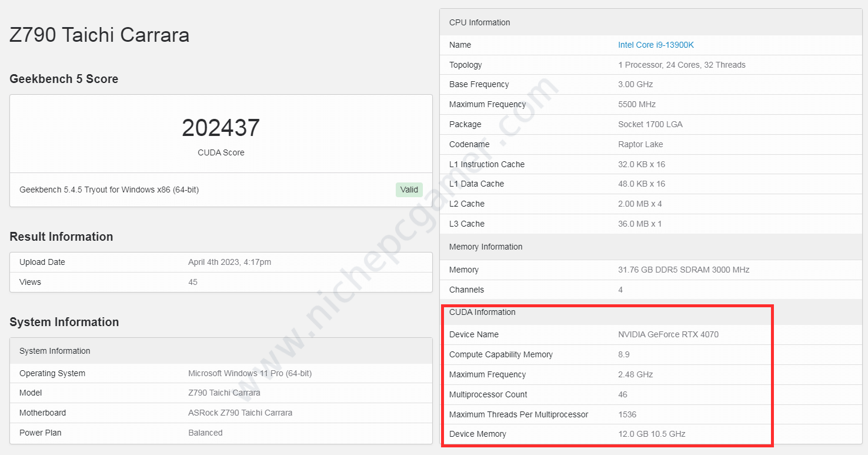This screenshot has height=455, width=868.
Task: Click the Views row label
Action: point(30,282)
